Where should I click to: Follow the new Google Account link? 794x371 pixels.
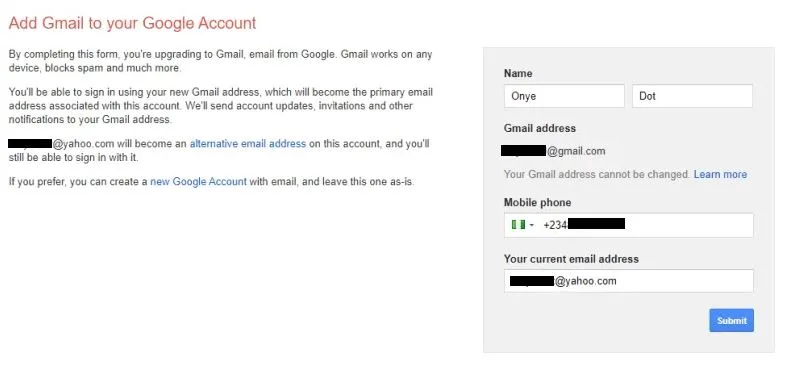(x=198, y=181)
